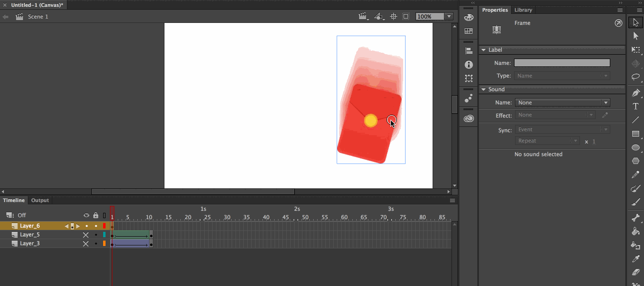Click the Center Stage icon
Image resolution: width=644 pixels, height=286 pixels.
393,17
